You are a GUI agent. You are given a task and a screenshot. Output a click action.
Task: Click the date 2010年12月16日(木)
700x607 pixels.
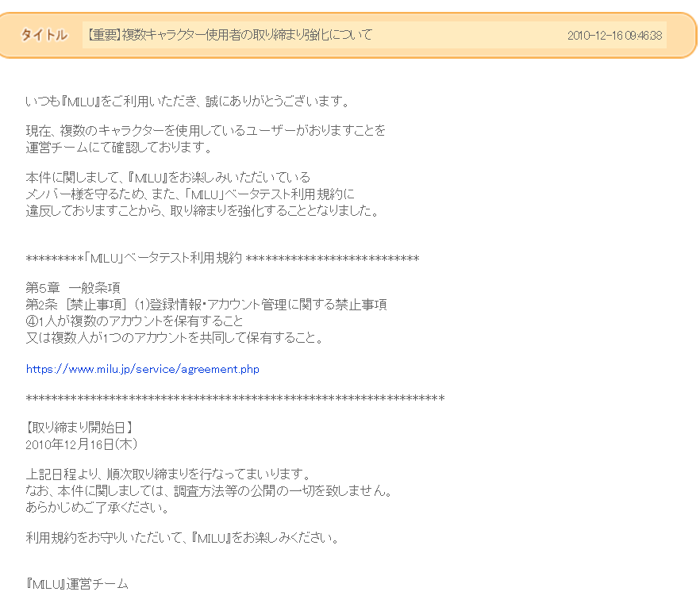75,444
